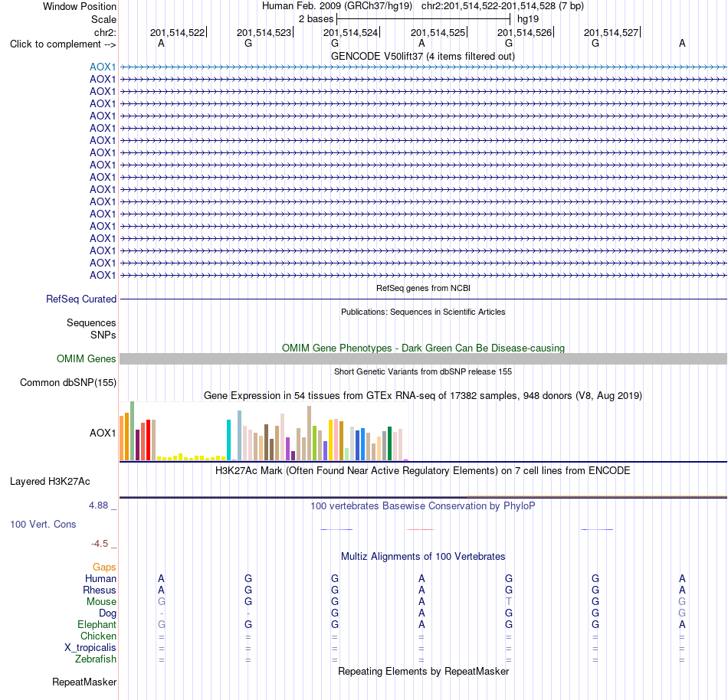Screen dimensions: 728x700
Task: Click the -4.5 PhyloP lower limit value
Action: [100, 543]
